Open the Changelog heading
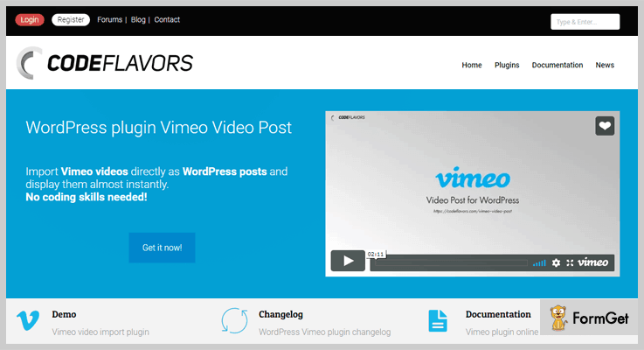 pyautogui.click(x=280, y=314)
